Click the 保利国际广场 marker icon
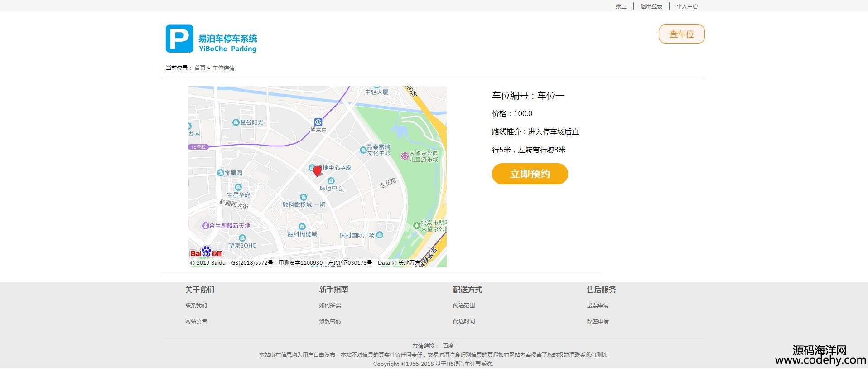868x369 pixels. pyautogui.click(x=380, y=235)
